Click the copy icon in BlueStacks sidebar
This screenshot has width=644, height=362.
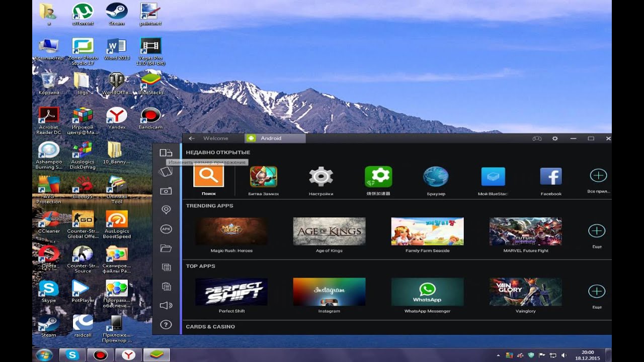tap(166, 267)
